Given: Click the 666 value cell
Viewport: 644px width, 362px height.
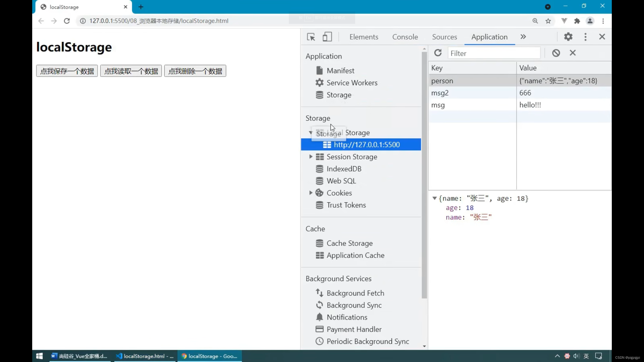Looking at the screenshot, I should point(564,93).
